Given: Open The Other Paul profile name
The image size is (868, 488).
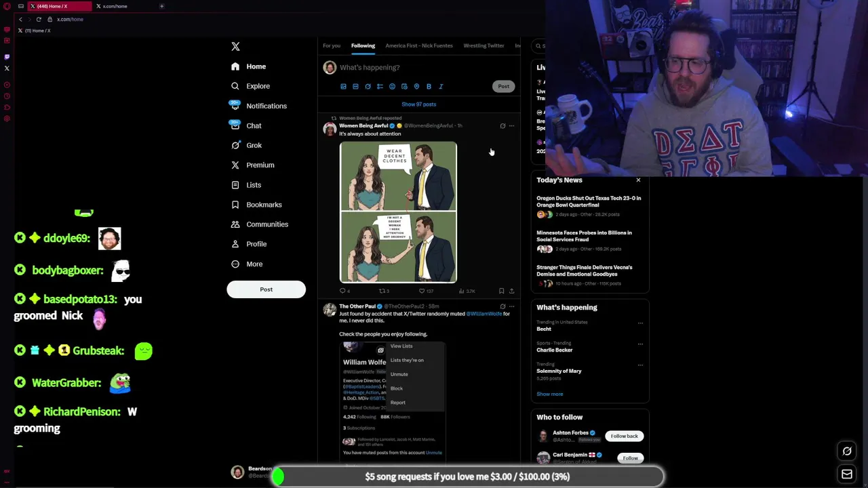Looking at the screenshot, I should coord(357,306).
